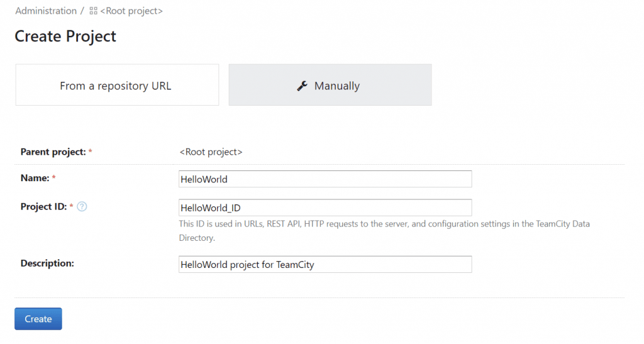This screenshot has height=344, width=644.
Task: Click the Project ID label text
Action: point(43,207)
